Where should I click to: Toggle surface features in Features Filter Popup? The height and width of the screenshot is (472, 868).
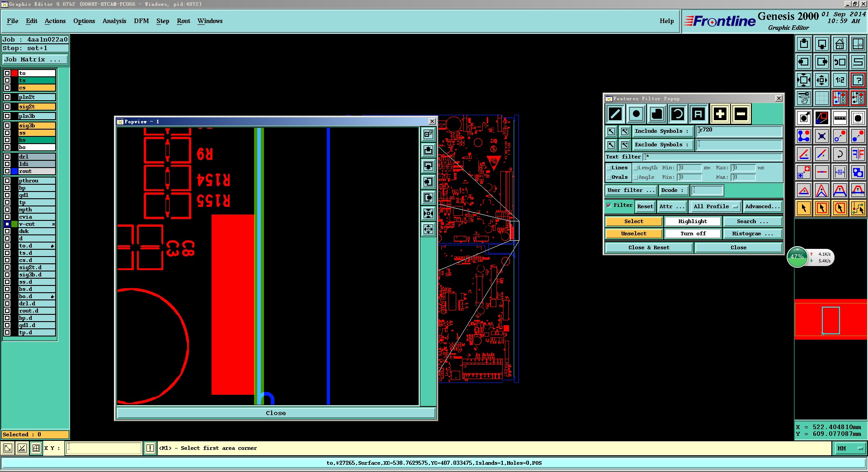(657, 114)
